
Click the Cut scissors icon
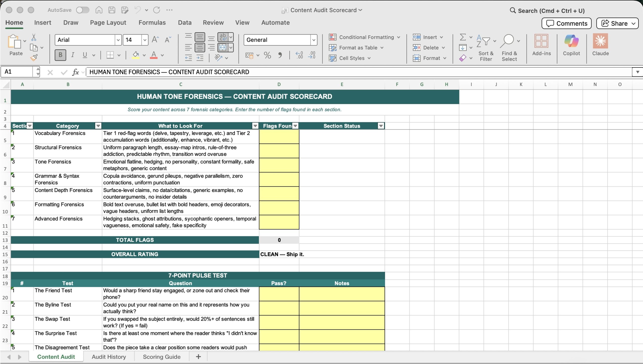coord(34,38)
